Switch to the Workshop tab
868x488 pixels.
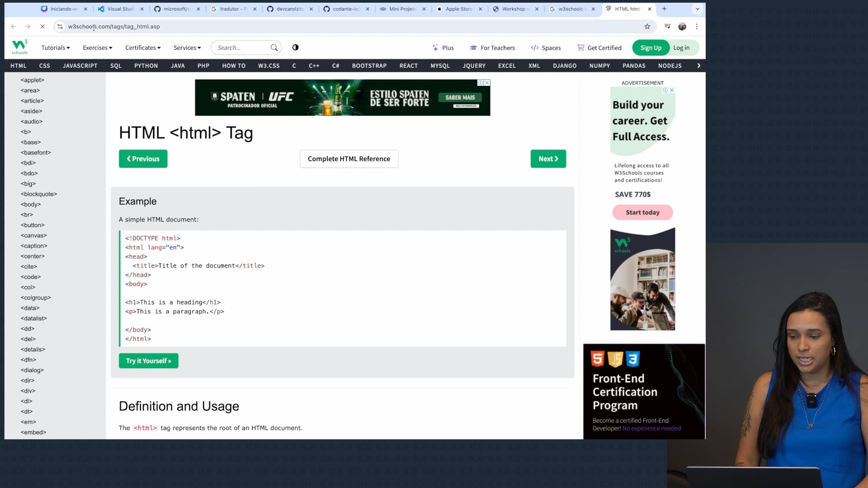pos(515,9)
